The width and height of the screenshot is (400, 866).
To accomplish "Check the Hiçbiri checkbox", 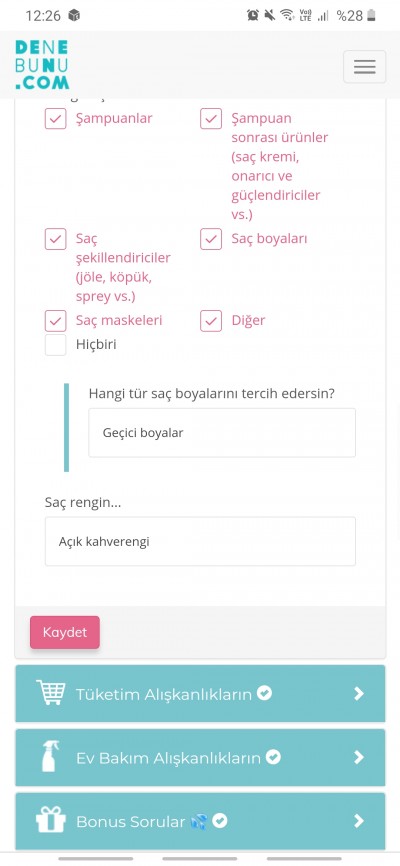I will [x=55, y=345].
